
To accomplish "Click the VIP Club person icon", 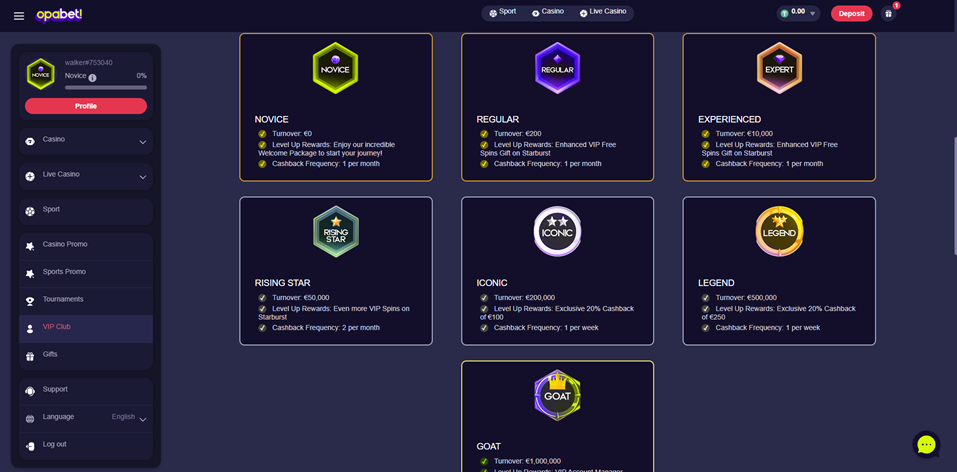I will [30, 329].
